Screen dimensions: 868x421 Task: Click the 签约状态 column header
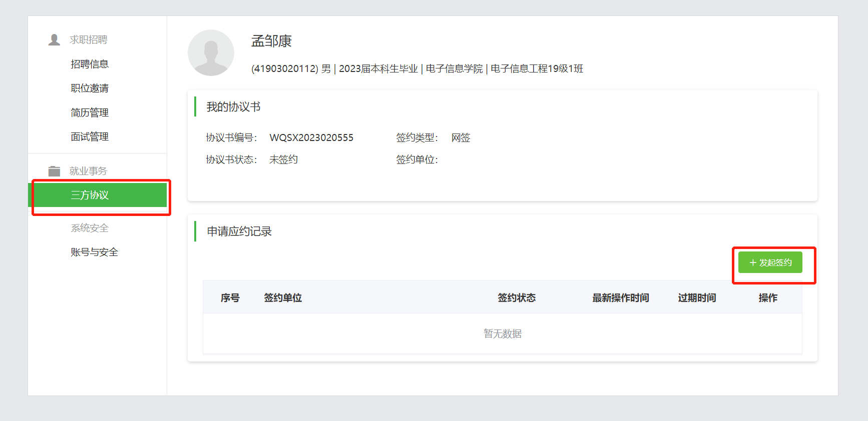coord(516,298)
